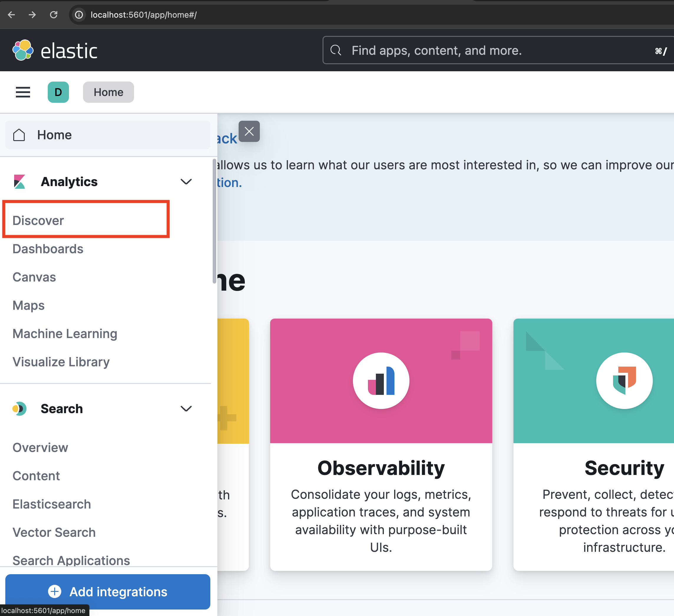The height and width of the screenshot is (616, 674).
Task: Click the magnifier in the global search bar
Action: tap(336, 50)
